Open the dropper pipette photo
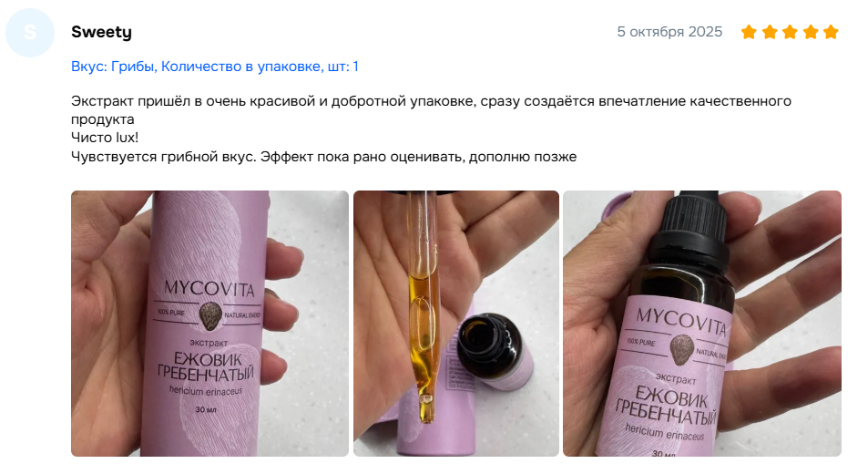Viewport: 868px width, 474px height. pos(456,324)
